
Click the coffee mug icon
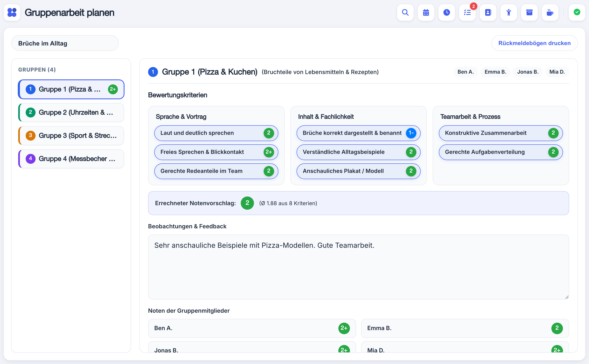point(550,12)
